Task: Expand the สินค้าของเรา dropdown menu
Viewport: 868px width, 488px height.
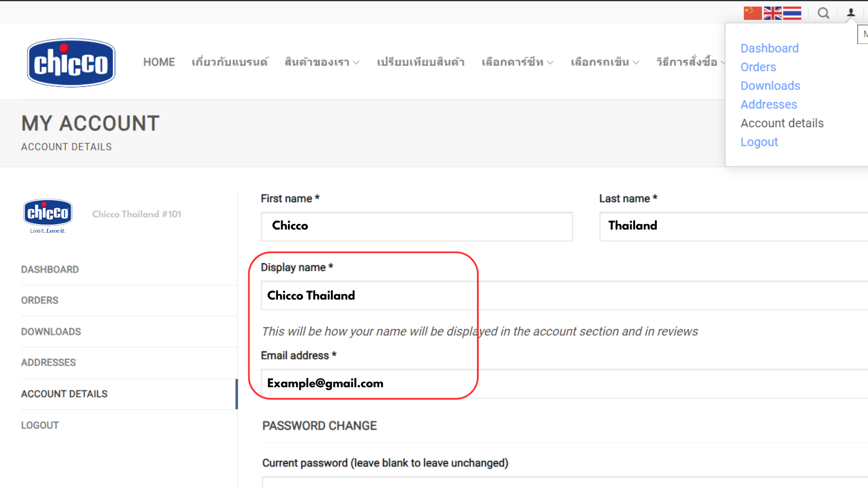Action: click(x=322, y=62)
